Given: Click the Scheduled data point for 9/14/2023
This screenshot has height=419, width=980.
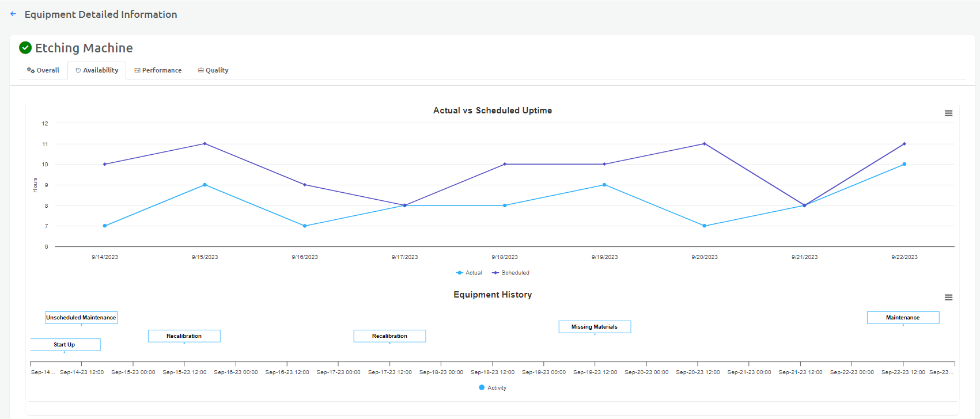Looking at the screenshot, I should (105, 164).
